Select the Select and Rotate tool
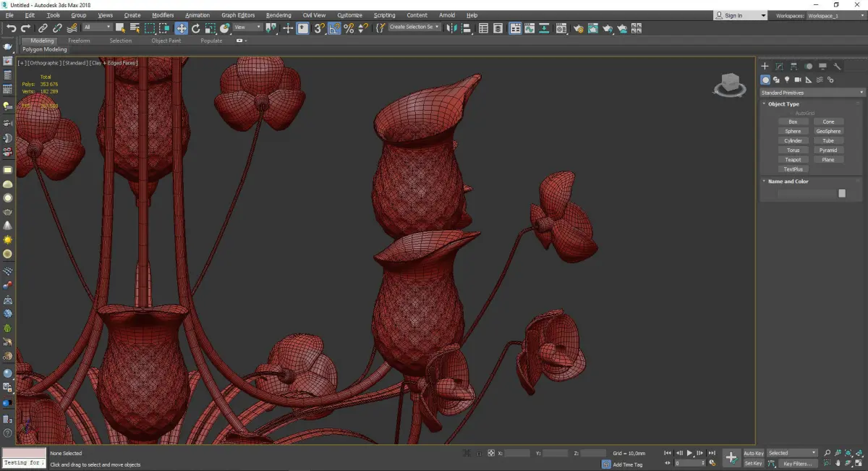868x471 pixels. click(195, 28)
